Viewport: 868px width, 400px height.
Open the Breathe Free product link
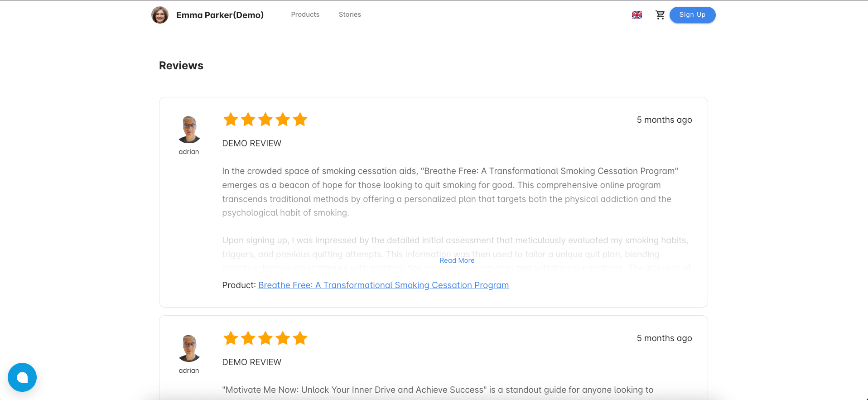click(x=383, y=285)
